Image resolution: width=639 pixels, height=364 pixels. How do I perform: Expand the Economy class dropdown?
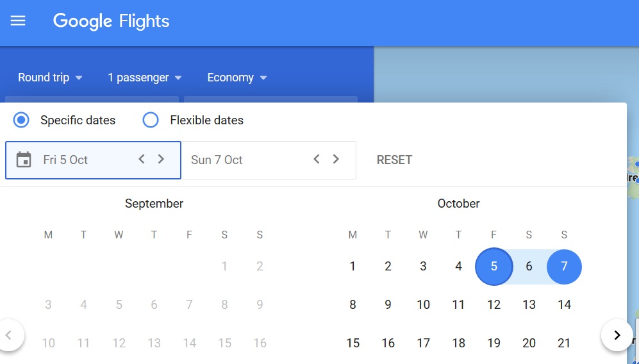pos(237,78)
